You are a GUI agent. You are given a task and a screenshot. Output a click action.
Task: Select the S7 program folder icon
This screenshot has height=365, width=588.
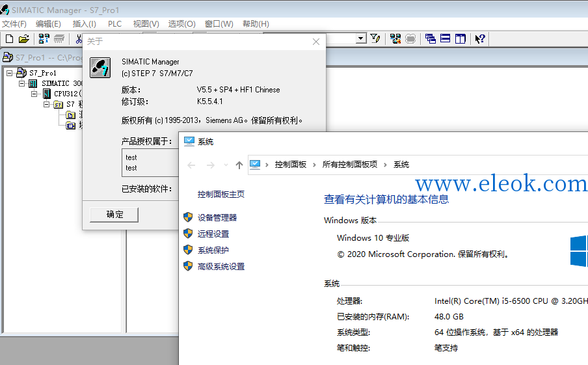point(58,104)
